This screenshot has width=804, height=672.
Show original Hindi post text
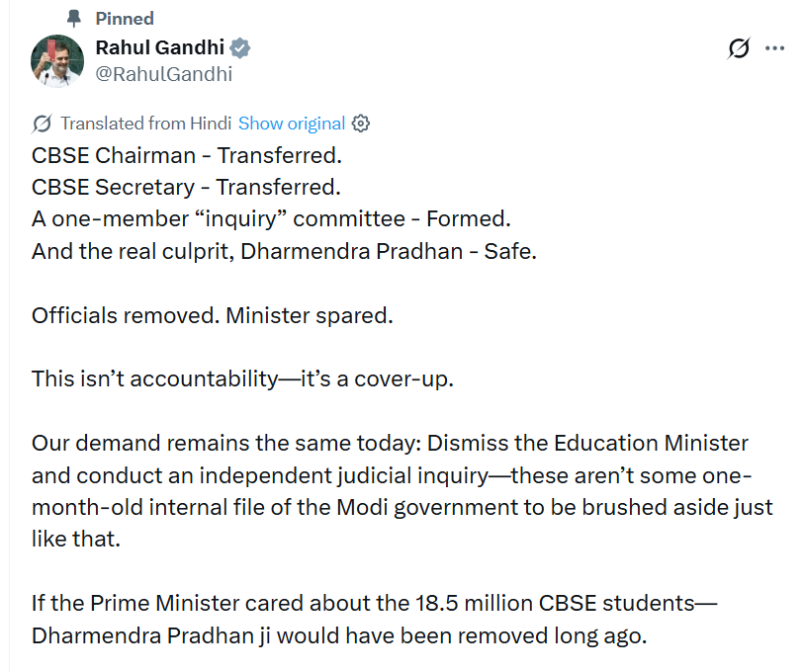click(x=292, y=124)
